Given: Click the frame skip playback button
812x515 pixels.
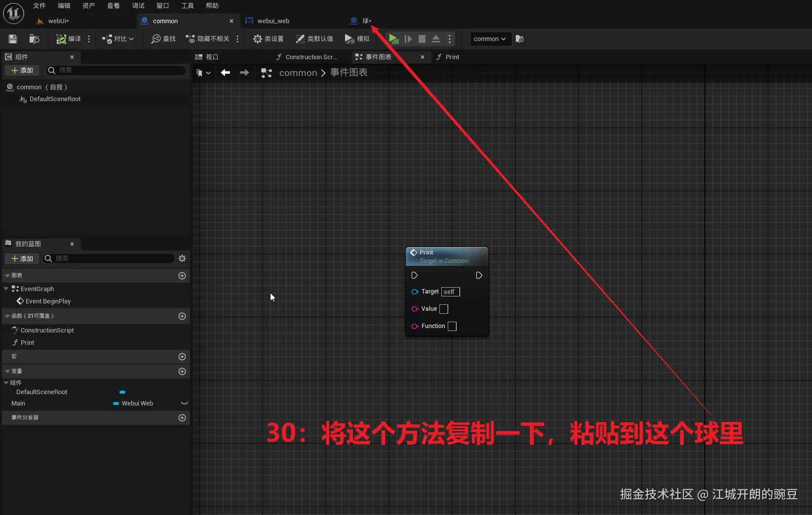Looking at the screenshot, I should pos(408,39).
